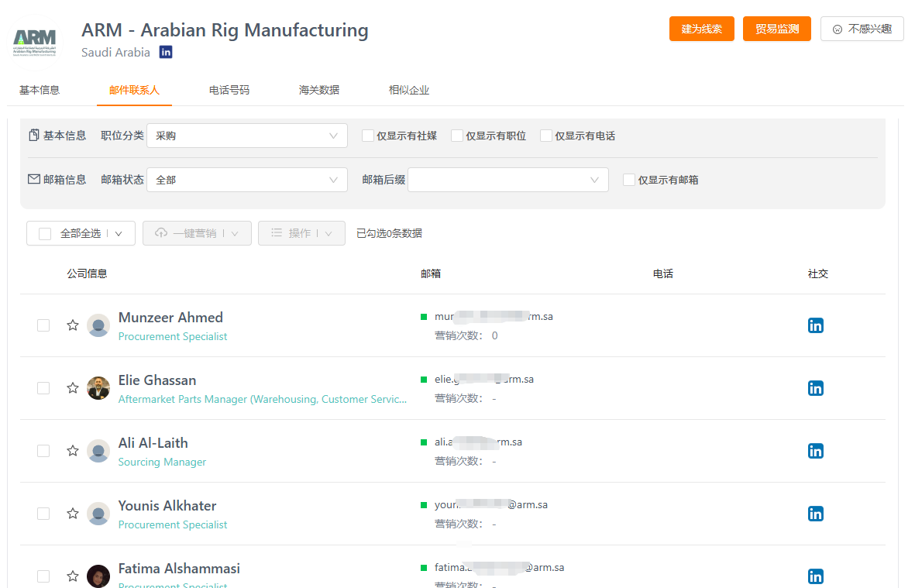Click Younis Alkhater's avatar

pos(98,514)
